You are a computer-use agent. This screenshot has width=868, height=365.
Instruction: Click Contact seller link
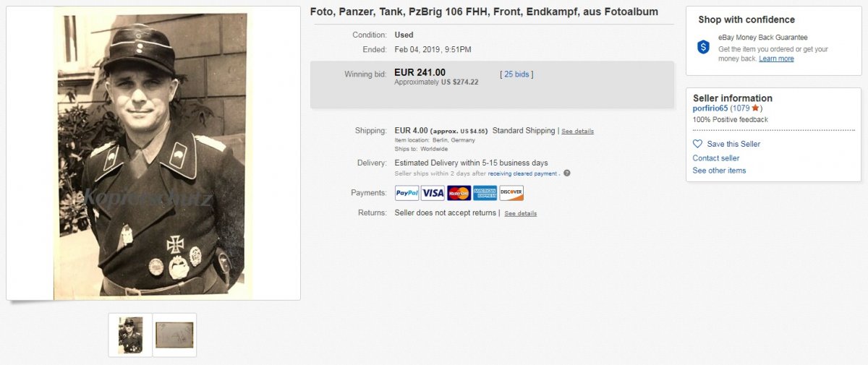(x=715, y=158)
